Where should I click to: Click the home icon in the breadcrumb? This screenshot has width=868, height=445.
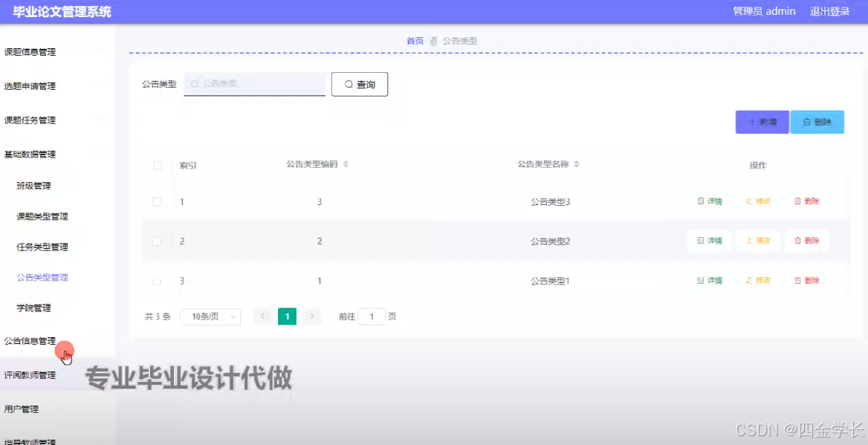(435, 41)
